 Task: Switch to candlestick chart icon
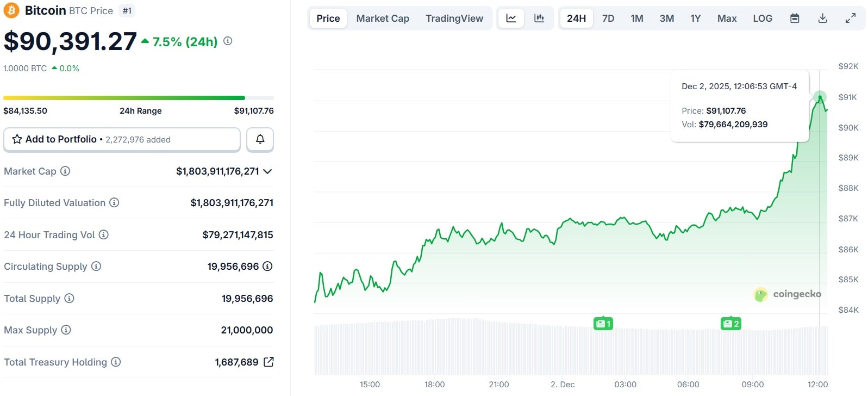(539, 18)
